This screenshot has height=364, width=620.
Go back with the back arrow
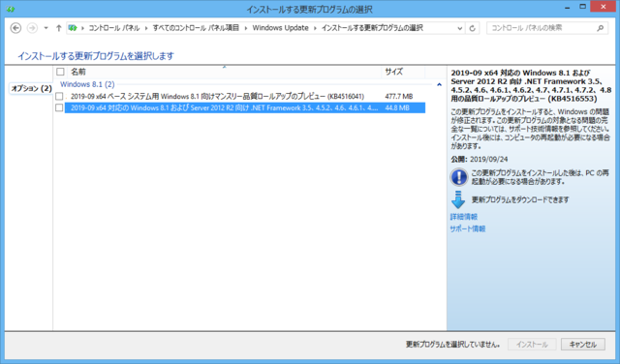click(15, 28)
